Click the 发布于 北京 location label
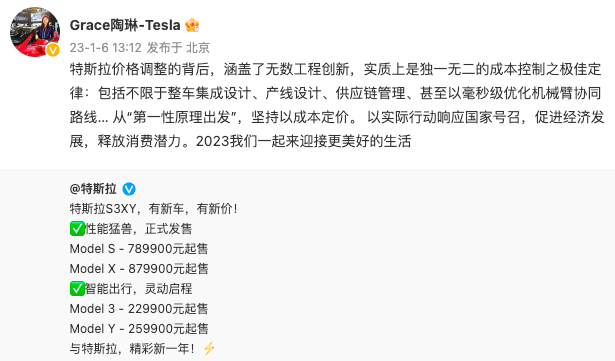615x361 pixels. pos(178,48)
